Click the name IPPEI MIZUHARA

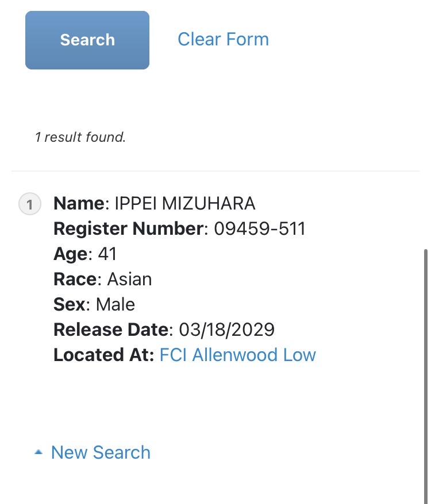tap(185, 203)
